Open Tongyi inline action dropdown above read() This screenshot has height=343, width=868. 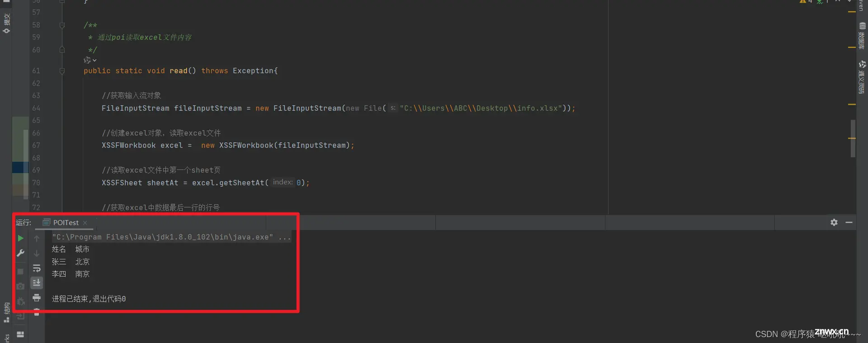point(90,60)
